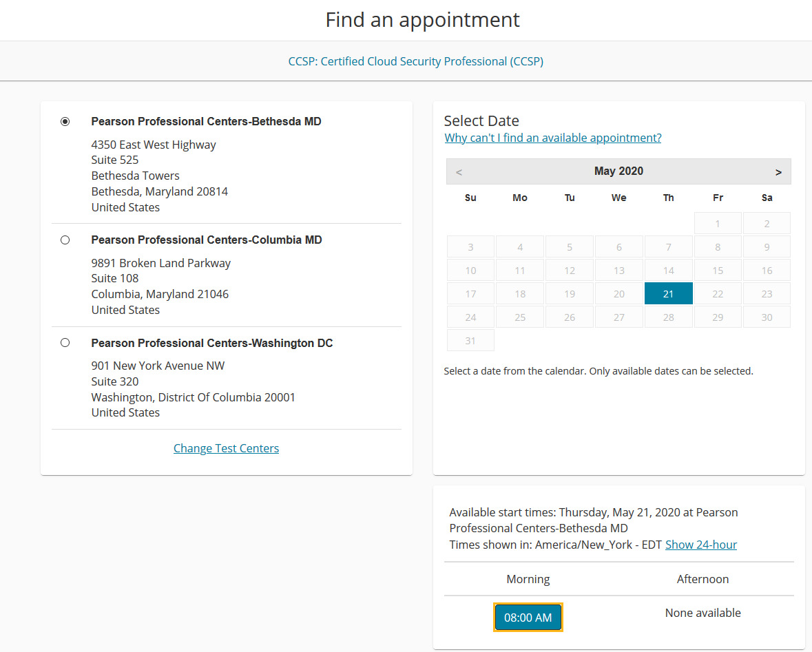Go to next month in calendar
The width and height of the screenshot is (812, 652).
point(778,172)
